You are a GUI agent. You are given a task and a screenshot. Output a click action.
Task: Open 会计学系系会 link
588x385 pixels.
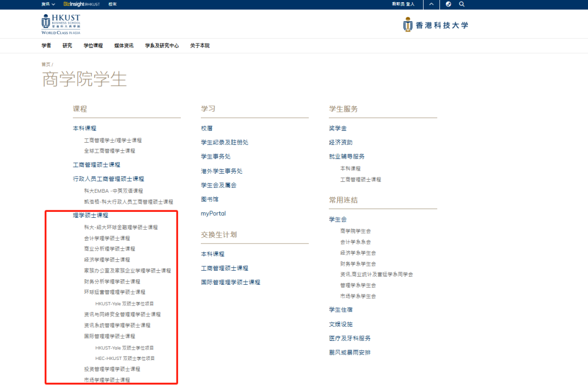356,242
